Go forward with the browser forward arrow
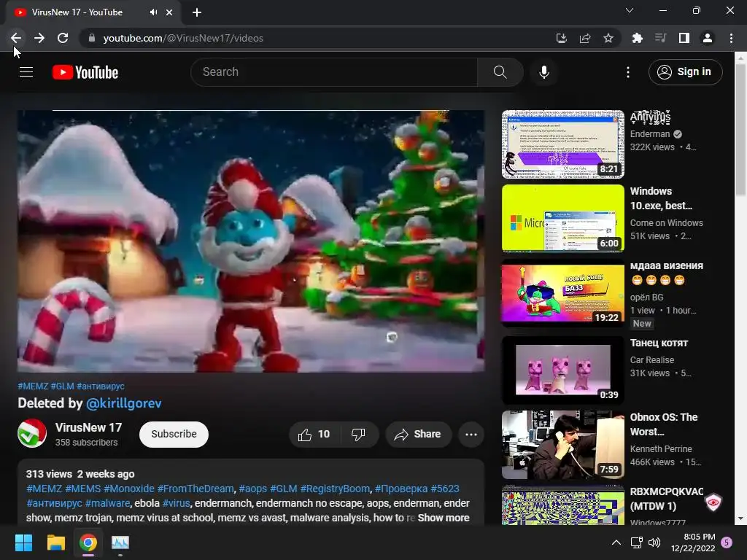This screenshot has height=560, width=747. pyautogui.click(x=39, y=38)
